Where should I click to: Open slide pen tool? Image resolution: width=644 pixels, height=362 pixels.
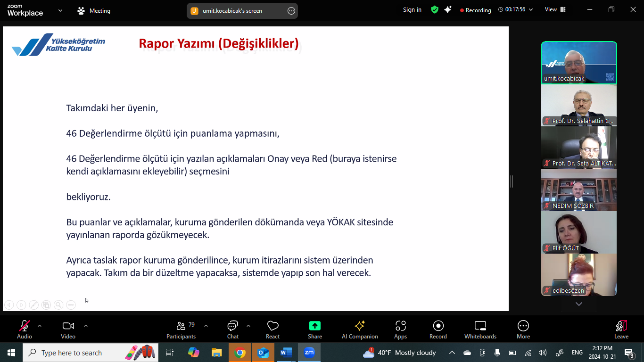[x=34, y=305]
